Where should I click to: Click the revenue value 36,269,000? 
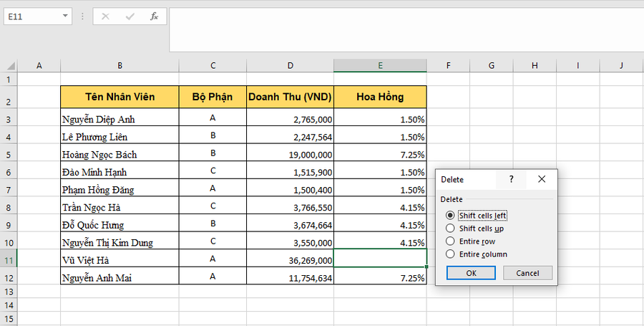(x=291, y=258)
